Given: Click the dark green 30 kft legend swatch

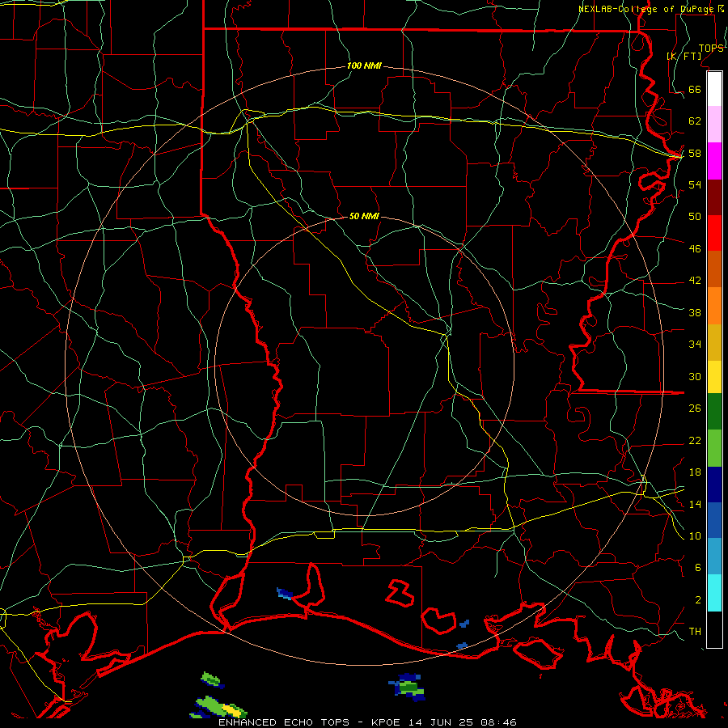Looking at the screenshot, I should pyautogui.click(x=714, y=412).
